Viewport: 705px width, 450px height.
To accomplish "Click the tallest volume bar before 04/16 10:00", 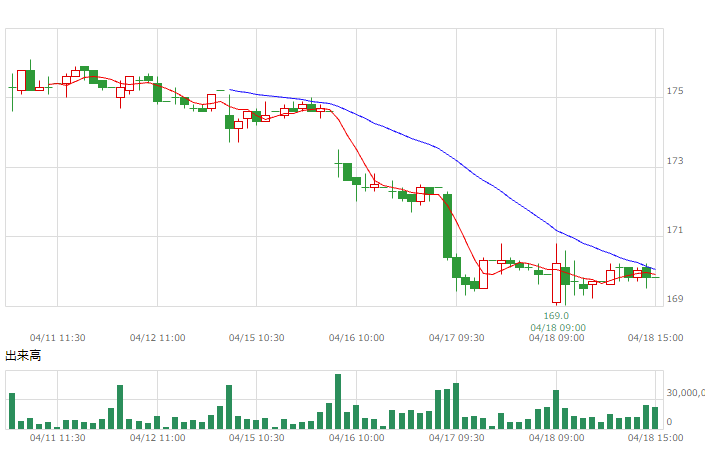I will coord(338,401).
